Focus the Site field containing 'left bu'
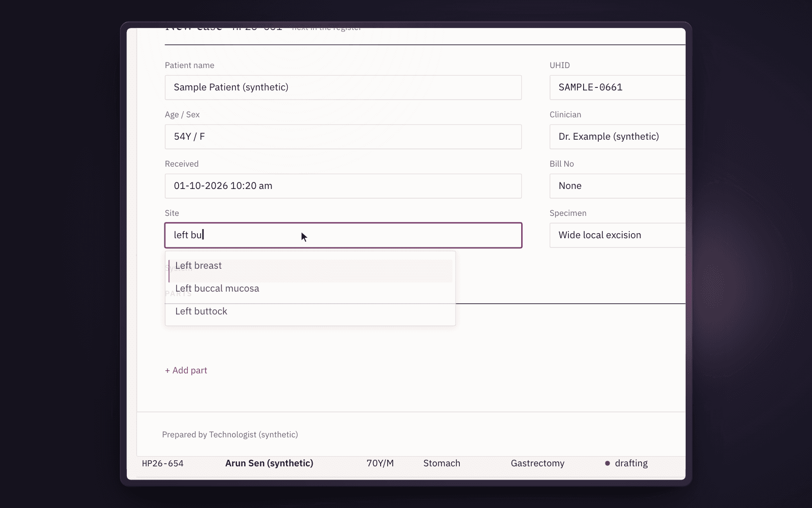 343,235
